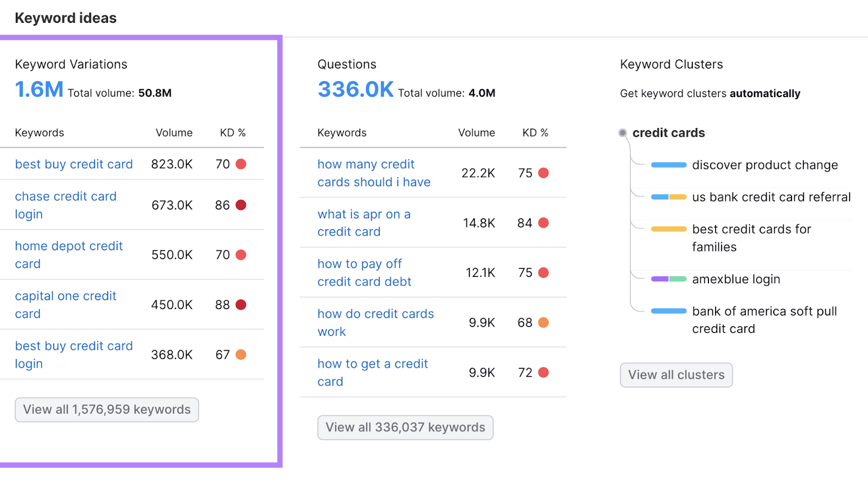Viewport: 868px width, 501px height.
Task: Select the "Questions" section header
Action: [x=347, y=64]
